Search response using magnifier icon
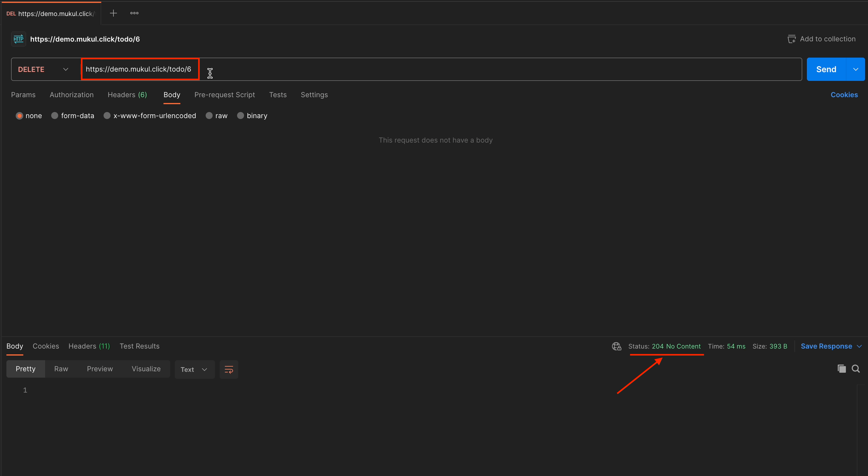The width and height of the screenshot is (868, 476). (855, 368)
